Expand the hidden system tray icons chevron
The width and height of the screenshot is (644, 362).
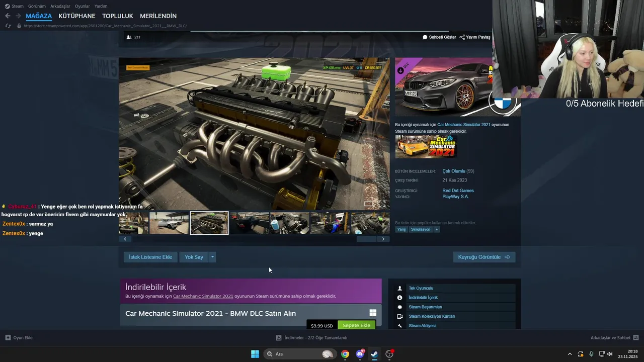(x=570, y=354)
